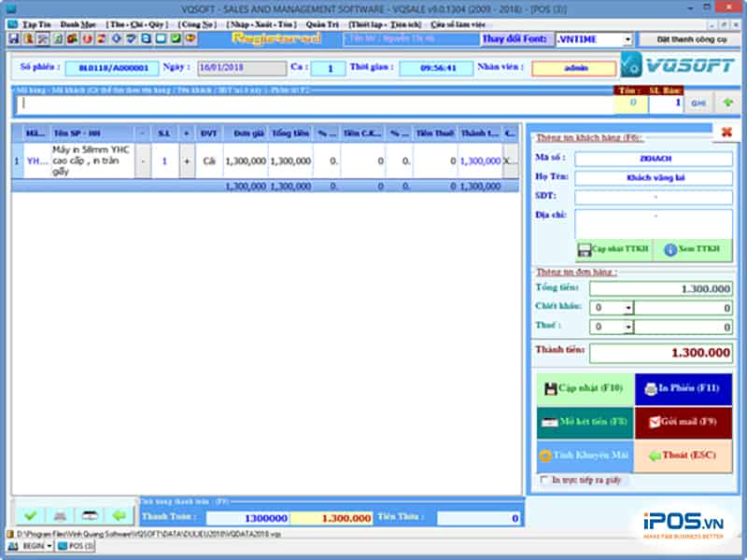This screenshot has width=747, height=560.
Task: Click the printer icon in bottom-left toolbar
Action: [60, 515]
